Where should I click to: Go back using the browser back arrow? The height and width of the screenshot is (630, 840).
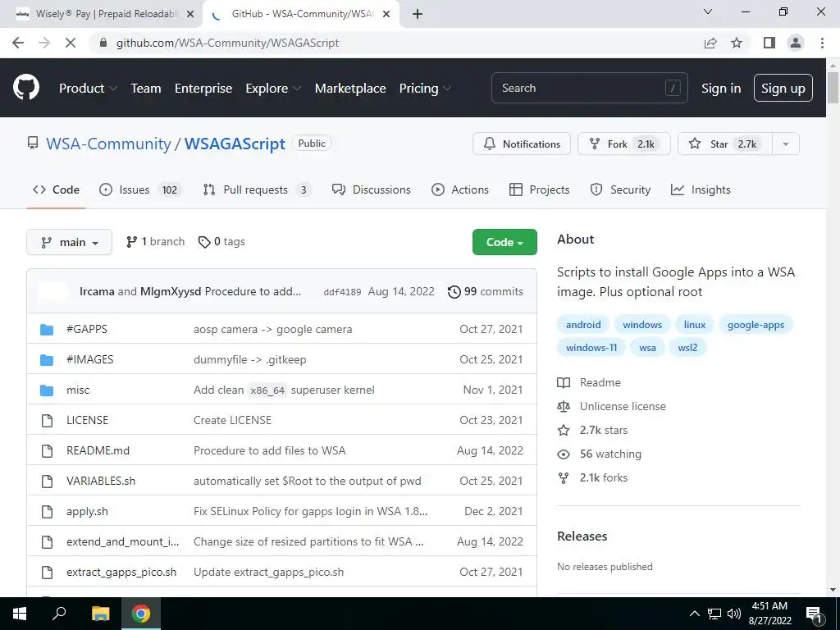(18, 43)
